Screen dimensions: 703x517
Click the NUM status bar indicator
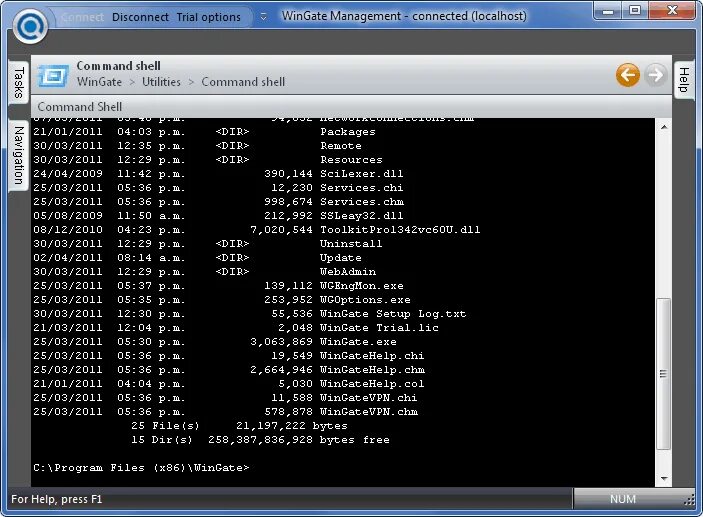coord(623,499)
